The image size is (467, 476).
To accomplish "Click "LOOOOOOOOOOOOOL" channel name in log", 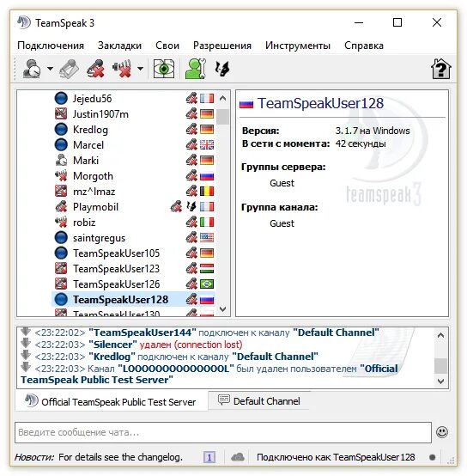I will (176, 369).
